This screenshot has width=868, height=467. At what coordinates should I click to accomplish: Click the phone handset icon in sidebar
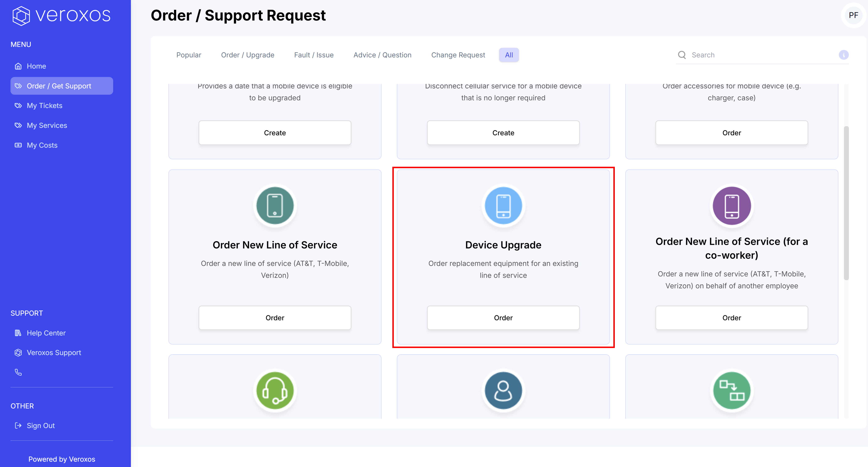[18, 372]
